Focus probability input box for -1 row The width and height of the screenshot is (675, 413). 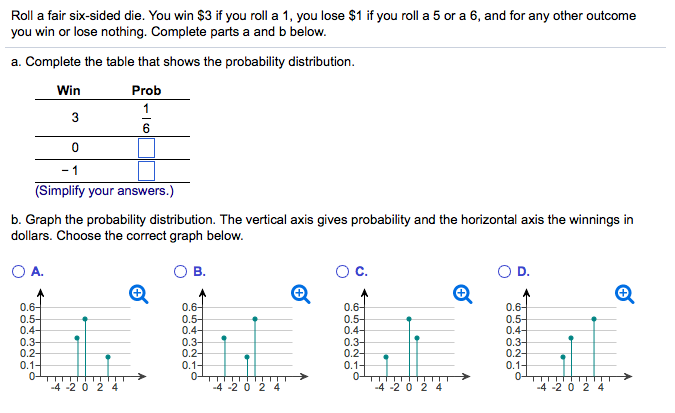pyautogui.click(x=146, y=171)
